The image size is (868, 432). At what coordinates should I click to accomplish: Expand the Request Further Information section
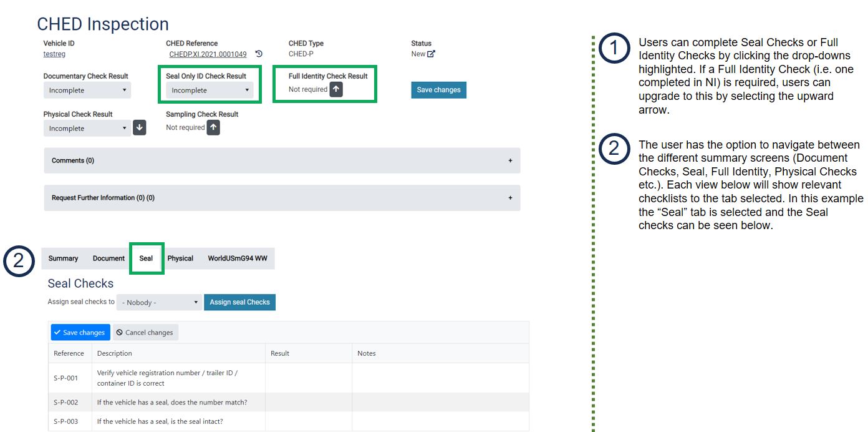510,198
